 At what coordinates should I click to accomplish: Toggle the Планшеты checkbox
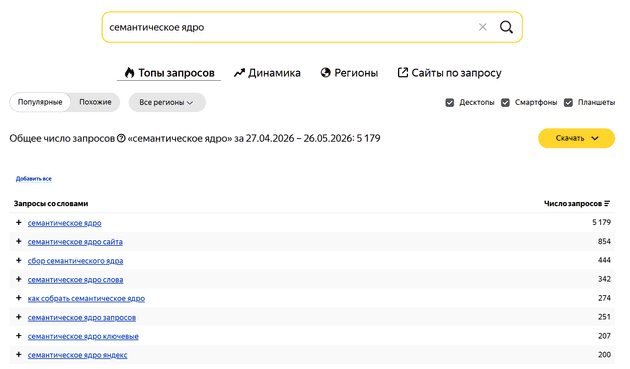click(x=568, y=102)
